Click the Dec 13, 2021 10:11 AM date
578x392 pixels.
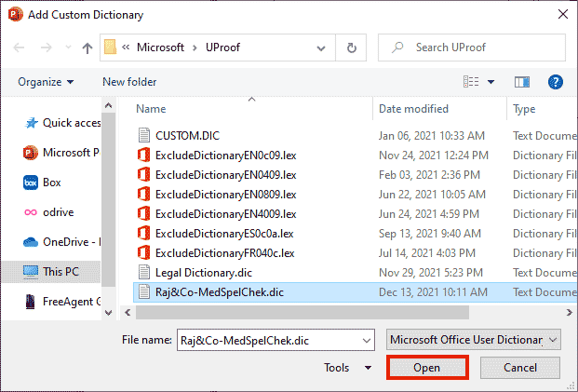point(433,292)
